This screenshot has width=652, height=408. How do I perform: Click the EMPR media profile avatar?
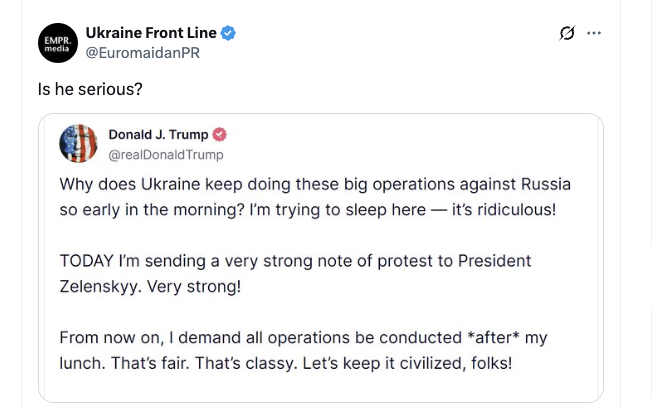pos(55,43)
